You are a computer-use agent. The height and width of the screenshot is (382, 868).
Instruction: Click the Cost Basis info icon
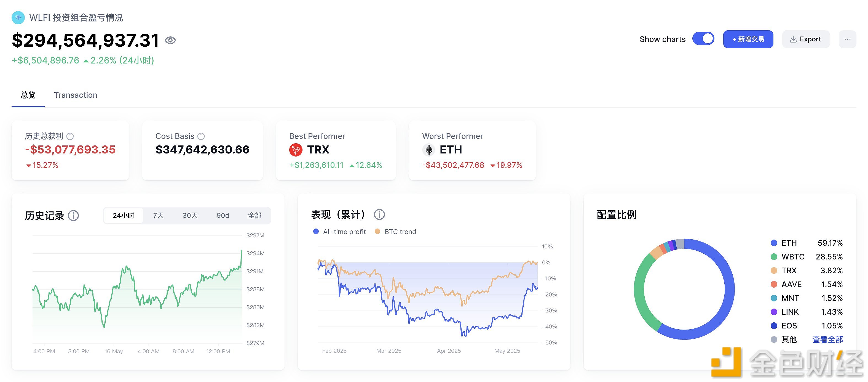tap(201, 136)
